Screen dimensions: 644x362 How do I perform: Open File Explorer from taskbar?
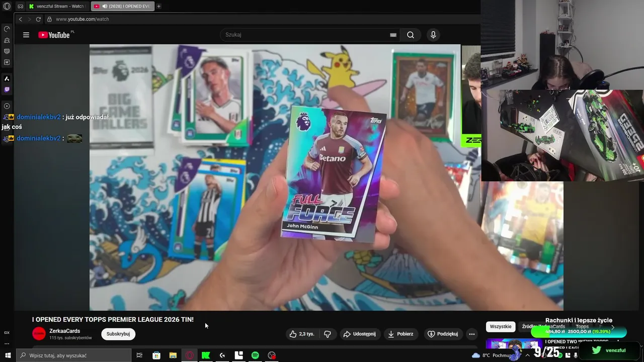[x=173, y=355]
